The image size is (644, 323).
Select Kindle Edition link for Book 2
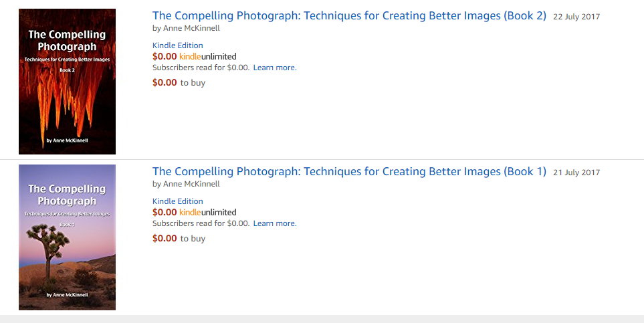coord(177,45)
